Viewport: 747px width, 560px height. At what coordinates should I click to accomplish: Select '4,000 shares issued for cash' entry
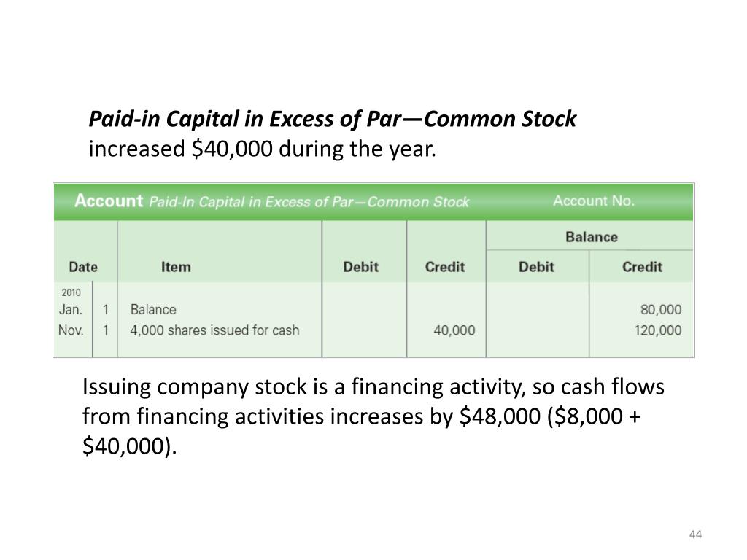click(x=215, y=330)
